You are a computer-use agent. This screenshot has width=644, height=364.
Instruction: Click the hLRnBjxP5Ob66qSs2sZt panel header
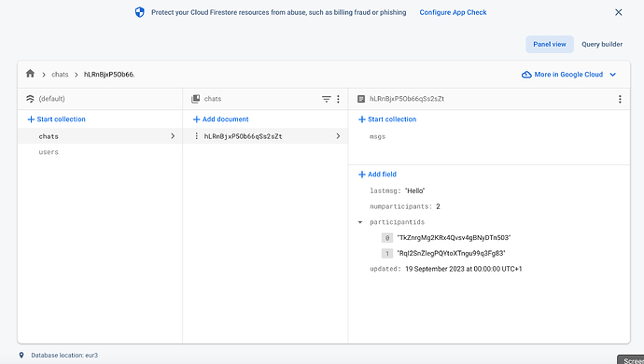[x=407, y=99]
